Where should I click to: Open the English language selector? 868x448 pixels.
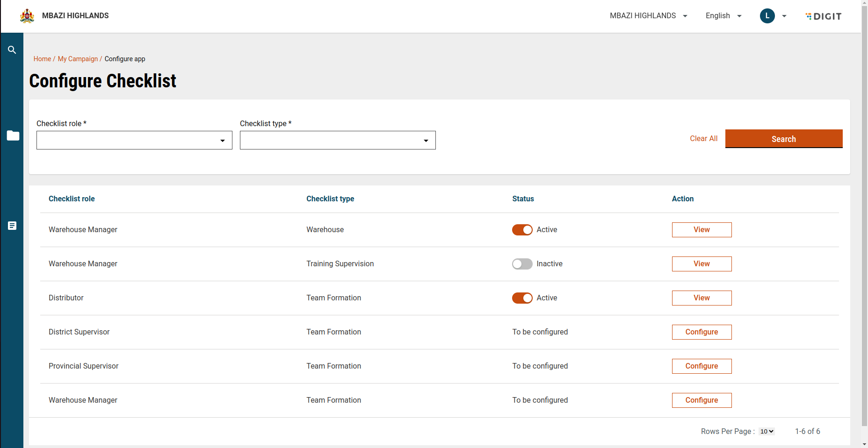pos(723,16)
